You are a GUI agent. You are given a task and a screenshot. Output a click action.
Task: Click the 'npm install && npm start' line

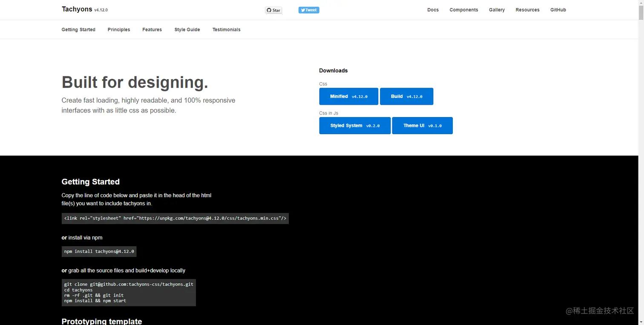point(95,301)
